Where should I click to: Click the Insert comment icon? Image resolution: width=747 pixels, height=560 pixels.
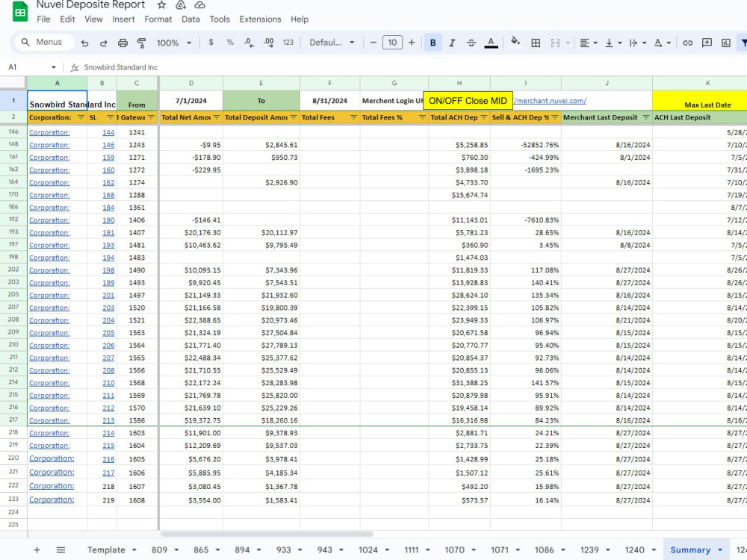[x=707, y=43]
